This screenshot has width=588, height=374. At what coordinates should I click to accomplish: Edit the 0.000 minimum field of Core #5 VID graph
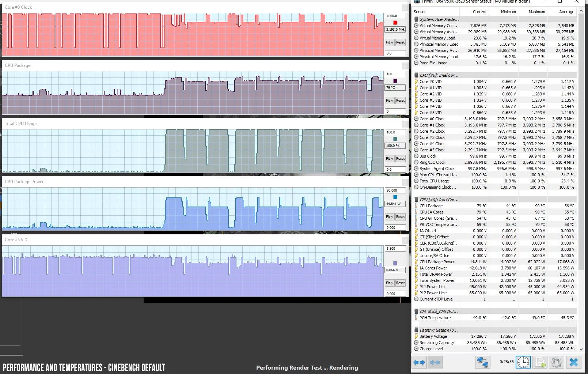tap(395, 294)
